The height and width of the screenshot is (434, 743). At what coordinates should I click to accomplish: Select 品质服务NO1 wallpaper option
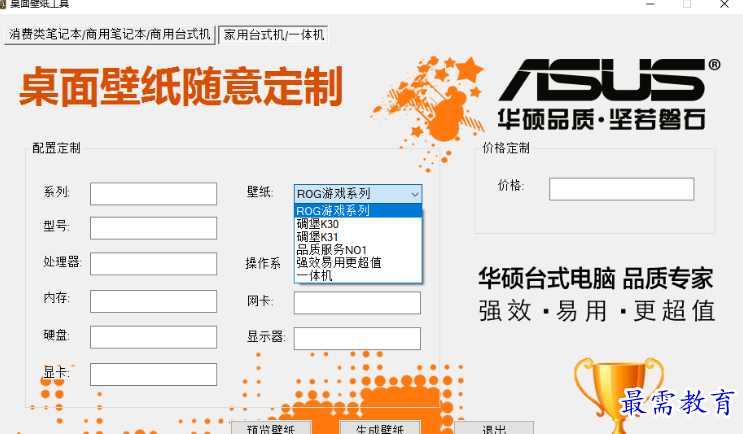click(358, 250)
